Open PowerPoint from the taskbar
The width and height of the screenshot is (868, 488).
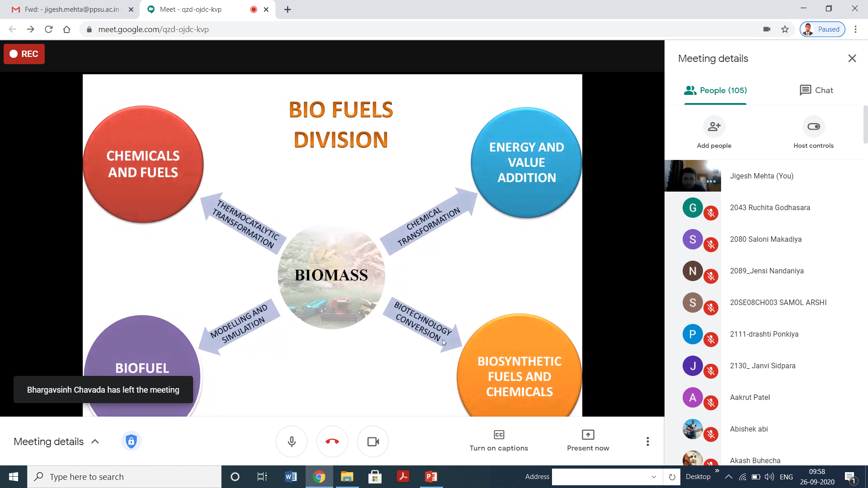[x=431, y=477]
